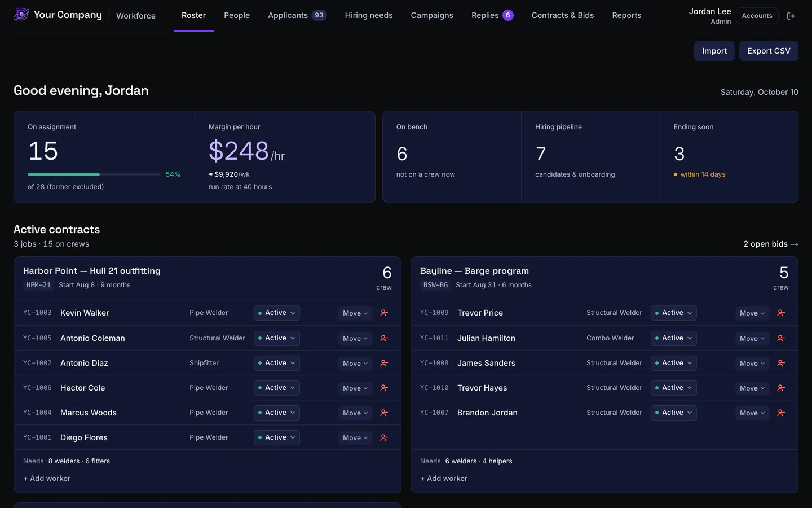The width and height of the screenshot is (812, 508).
Task: Open Kevin Walker's Active status dropdown
Action: pos(276,313)
